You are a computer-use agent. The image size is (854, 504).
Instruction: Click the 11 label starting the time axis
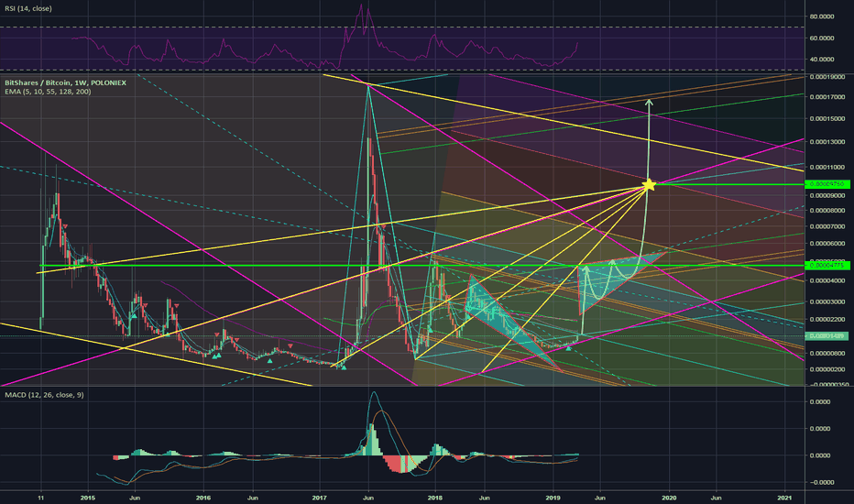(41, 498)
